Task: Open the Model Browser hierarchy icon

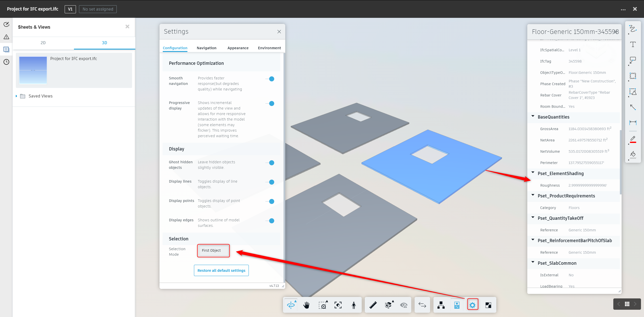Action: point(441,305)
